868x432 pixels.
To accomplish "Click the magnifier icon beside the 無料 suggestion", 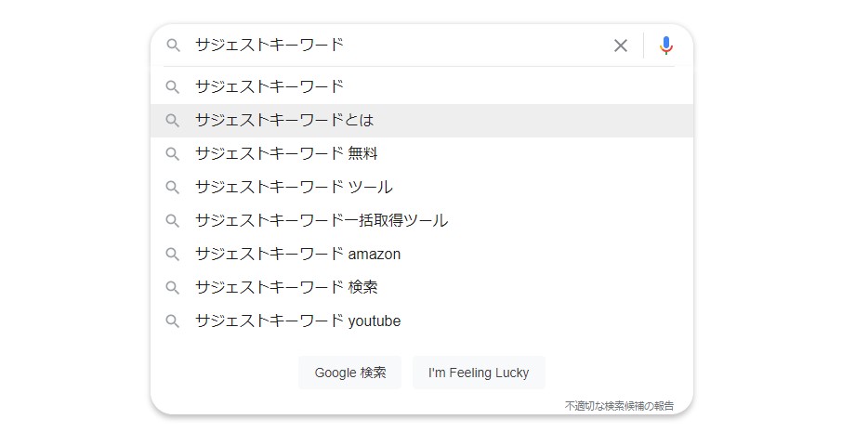I will [x=173, y=154].
